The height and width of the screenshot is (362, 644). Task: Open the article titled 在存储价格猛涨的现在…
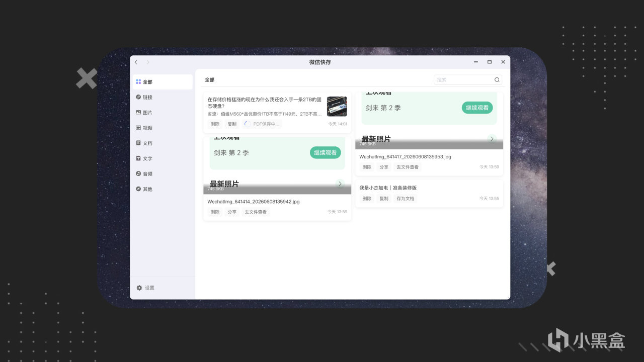click(x=265, y=103)
